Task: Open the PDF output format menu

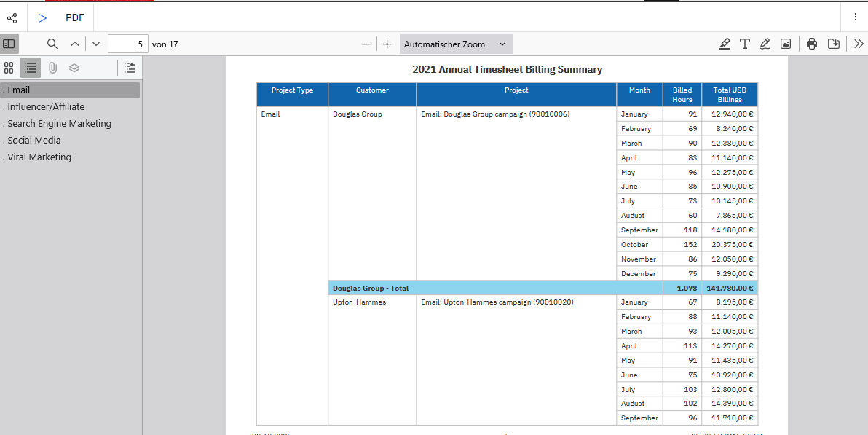Action: pyautogui.click(x=74, y=17)
